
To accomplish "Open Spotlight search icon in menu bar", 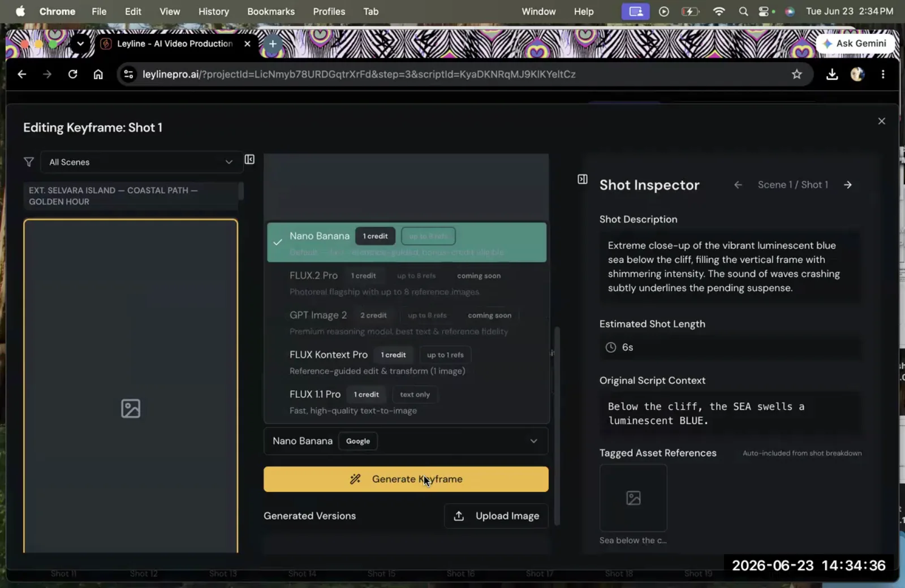I will point(743,11).
